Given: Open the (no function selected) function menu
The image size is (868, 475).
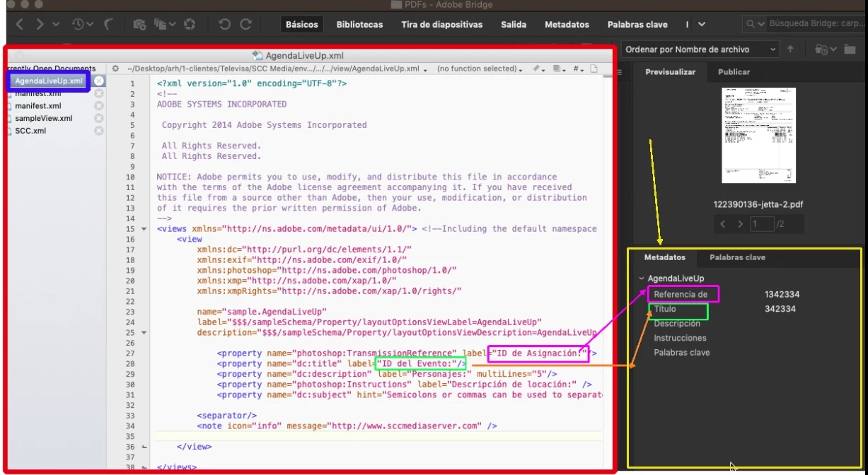Looking at the screenshot, I should pos(480,69).
